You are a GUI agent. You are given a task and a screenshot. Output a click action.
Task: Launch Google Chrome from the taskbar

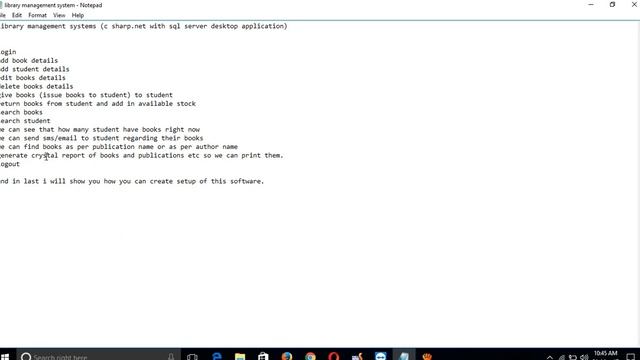tap(310, 356)
